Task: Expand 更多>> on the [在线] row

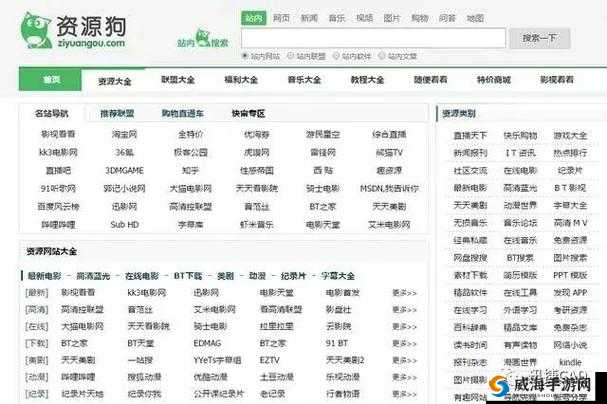Action: click(x=405, y=327)
